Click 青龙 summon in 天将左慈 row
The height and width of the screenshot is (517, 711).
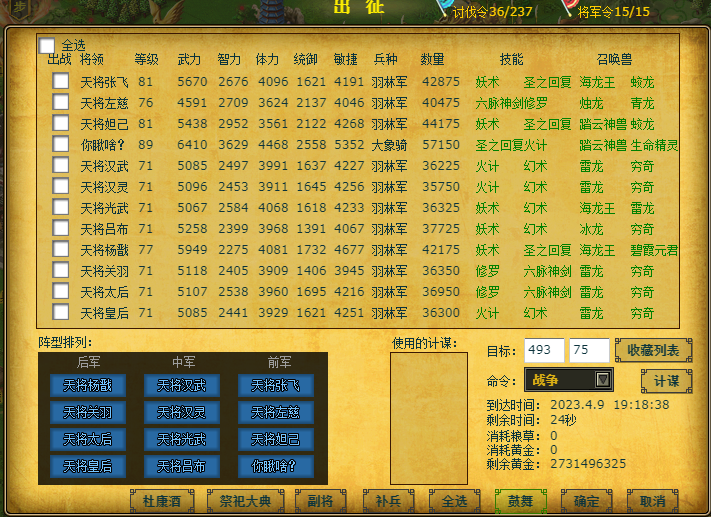tap(642, 103)
